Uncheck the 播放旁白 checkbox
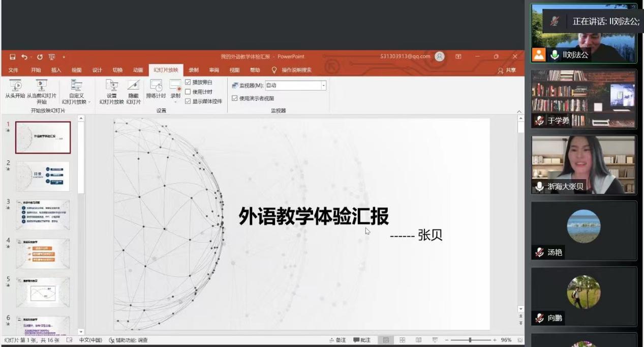The height and width of the screenshot is (347, 644). (x=188, y=82)
